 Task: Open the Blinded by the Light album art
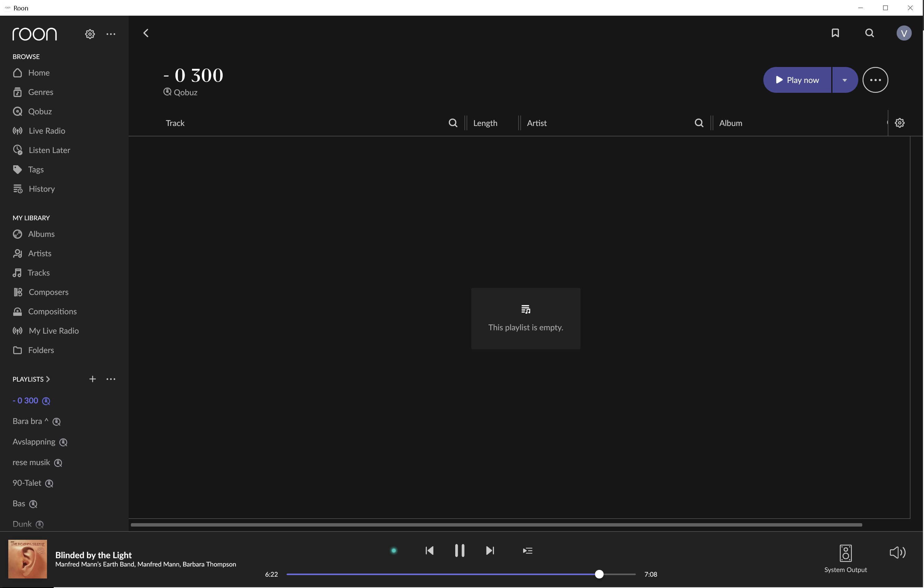tap(28, 559)
